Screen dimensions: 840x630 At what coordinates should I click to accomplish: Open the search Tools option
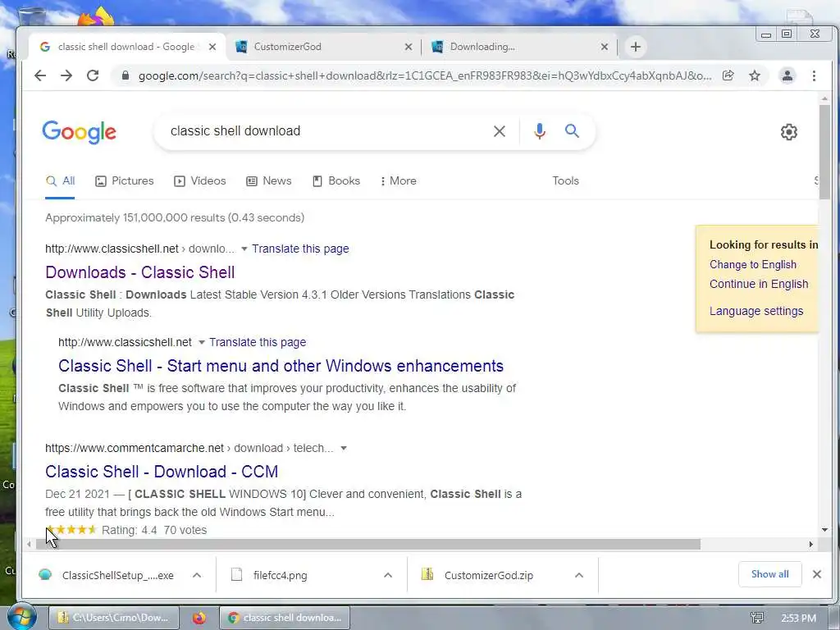click(x=566, y=181)
